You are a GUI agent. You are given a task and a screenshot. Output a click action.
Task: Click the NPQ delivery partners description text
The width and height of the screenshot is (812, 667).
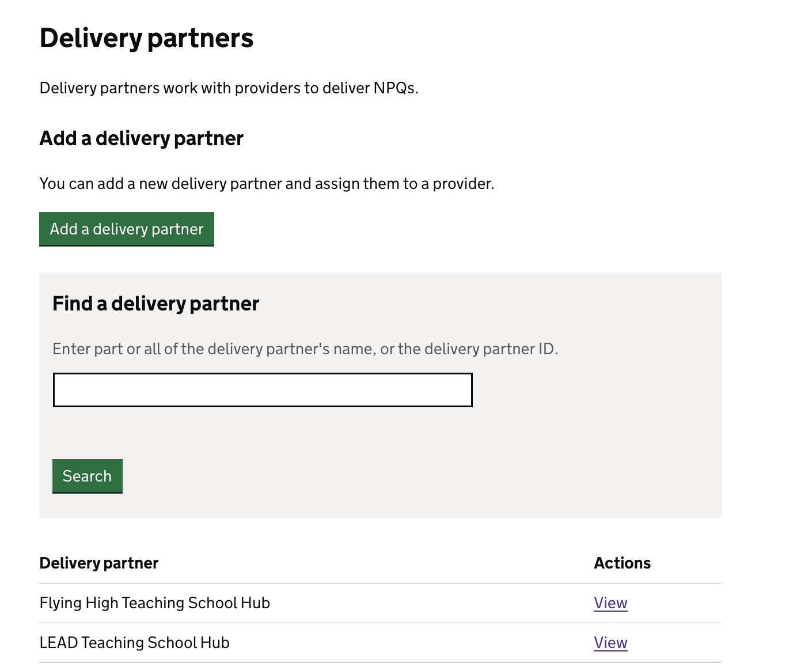click(229, 88)
